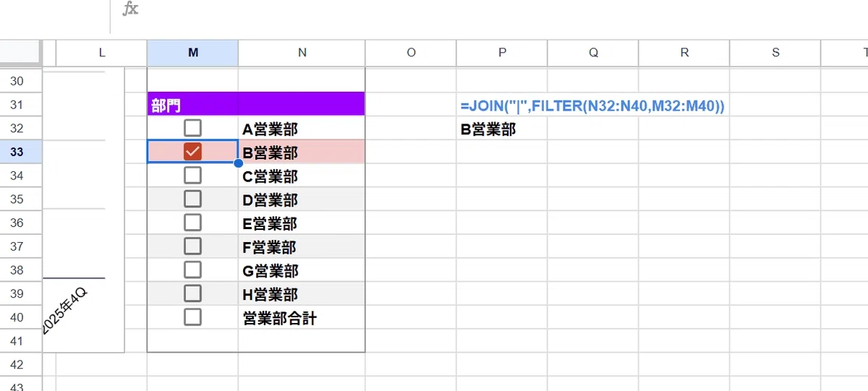Enable the E営業部 checkbox

pyautogui.click(x=192, y=223)
